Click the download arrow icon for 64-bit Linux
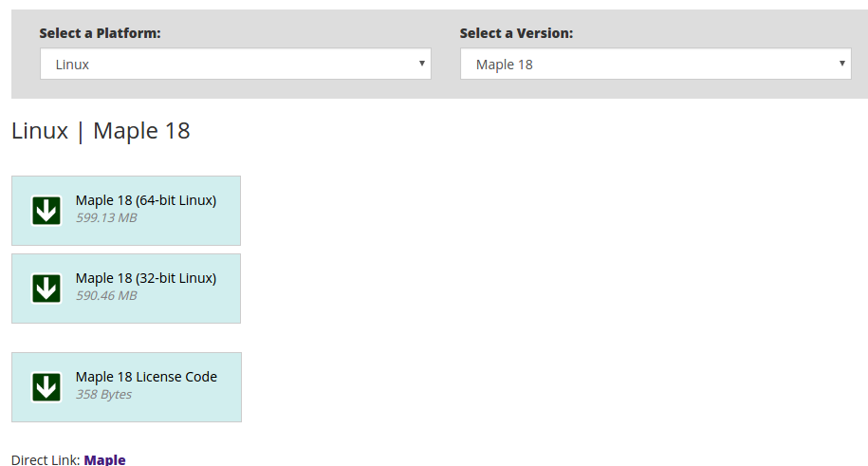This screenshot has width=868, height=466. [x=46, y=211]
